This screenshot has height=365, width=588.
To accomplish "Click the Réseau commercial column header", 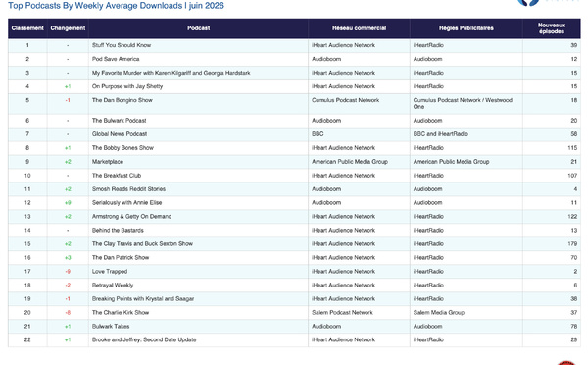I will click(x=359, y=28).
